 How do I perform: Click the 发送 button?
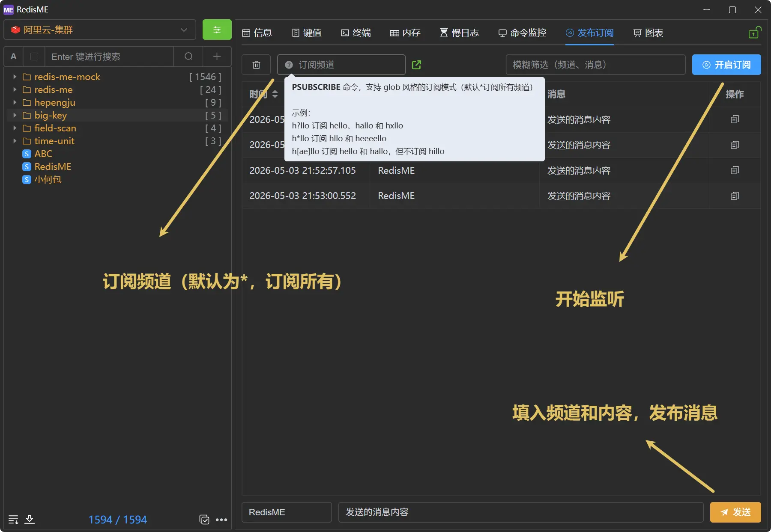pyautogui.click(x=735, y=512)
